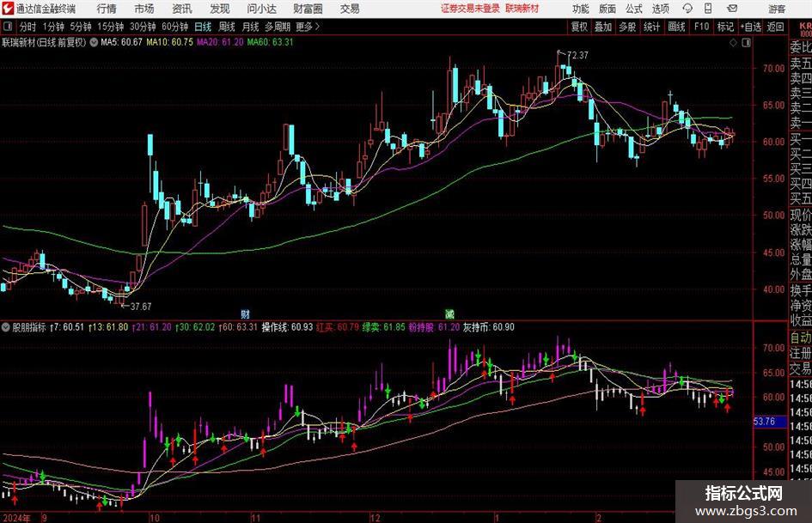Switch to 30分钟 period tab

(x=143, y=27)
